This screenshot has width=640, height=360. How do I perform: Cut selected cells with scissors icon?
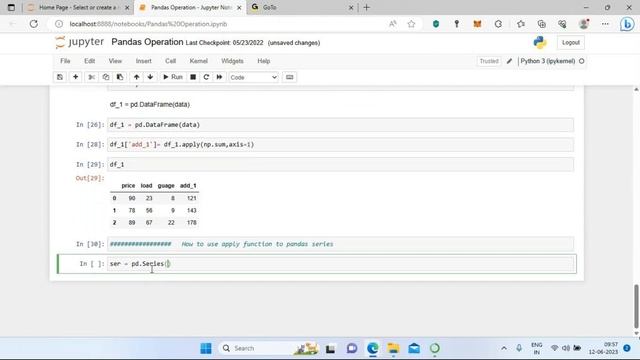(91, 77)
